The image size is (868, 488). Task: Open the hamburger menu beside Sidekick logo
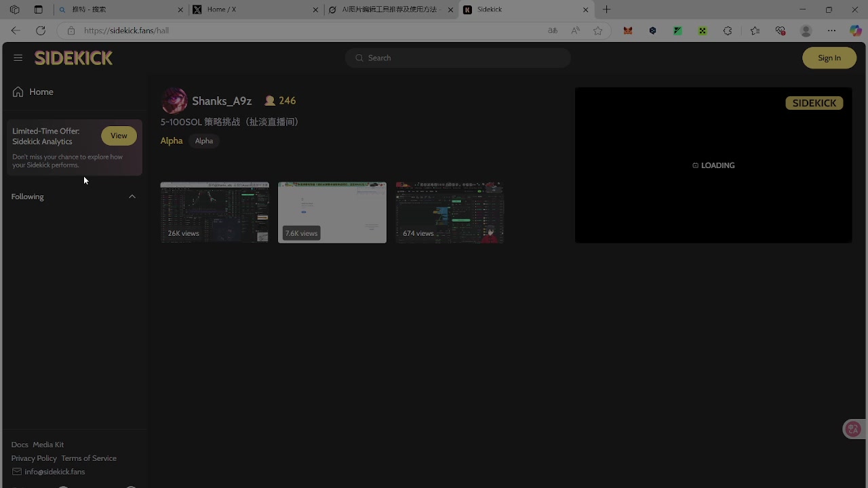pyautogui.click(x=18, y=58)
